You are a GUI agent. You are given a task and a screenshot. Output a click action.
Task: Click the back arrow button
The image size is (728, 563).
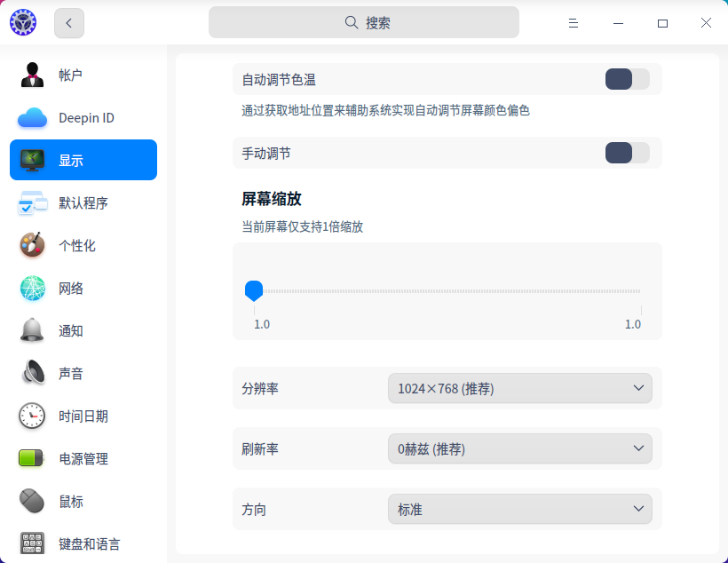click(x=68, y=22)
